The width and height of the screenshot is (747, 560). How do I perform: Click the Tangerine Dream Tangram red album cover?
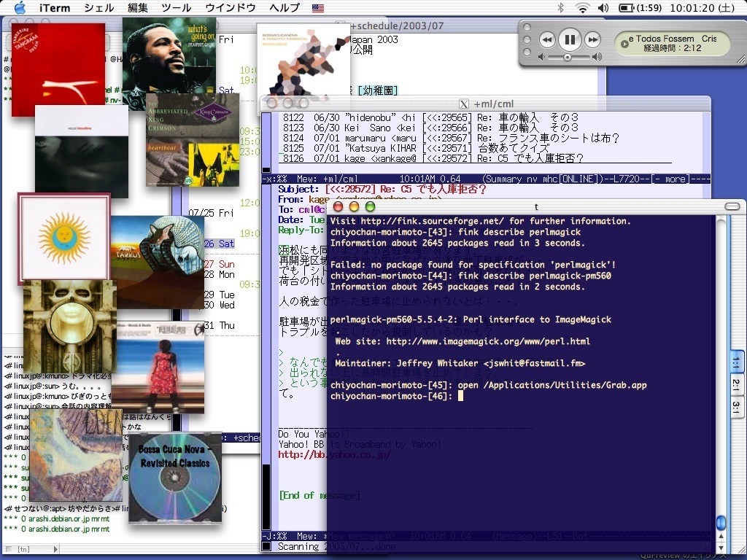58,70
